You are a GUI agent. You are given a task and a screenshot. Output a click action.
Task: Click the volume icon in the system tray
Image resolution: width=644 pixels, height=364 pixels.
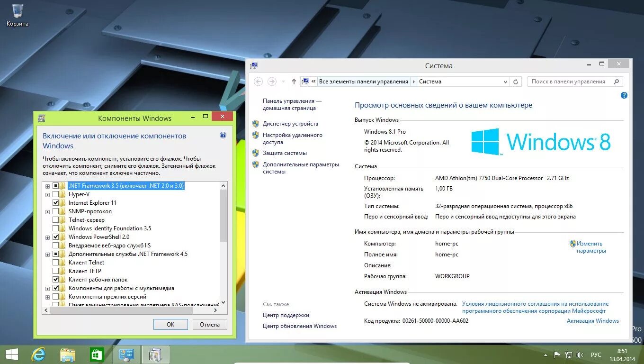click(580, 355)
